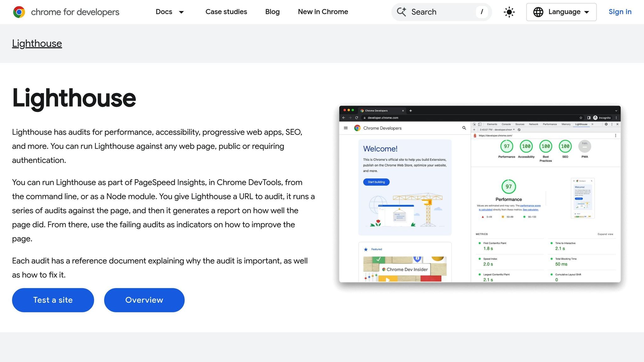Click the Lighthouse breadcrumb link
644x362 pixels.
37,43
